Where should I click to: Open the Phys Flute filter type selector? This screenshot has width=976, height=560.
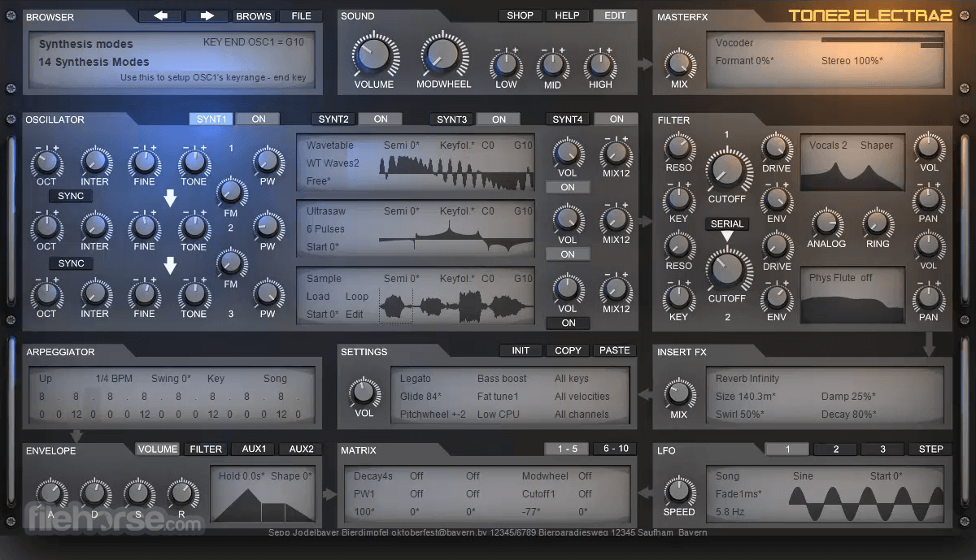[832, 278]
